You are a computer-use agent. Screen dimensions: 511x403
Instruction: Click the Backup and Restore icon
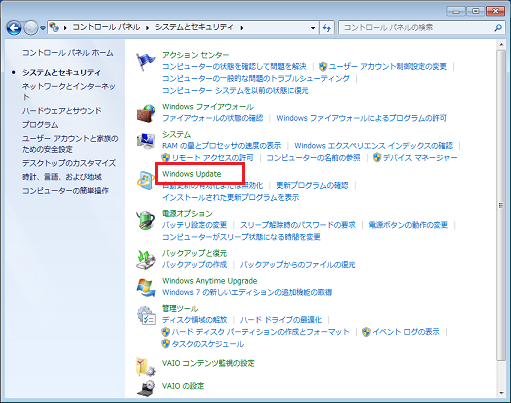click(x=146, y=260)
